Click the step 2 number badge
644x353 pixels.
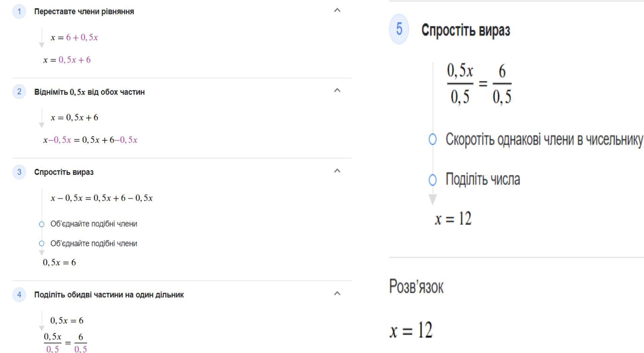tap(19, 92)
